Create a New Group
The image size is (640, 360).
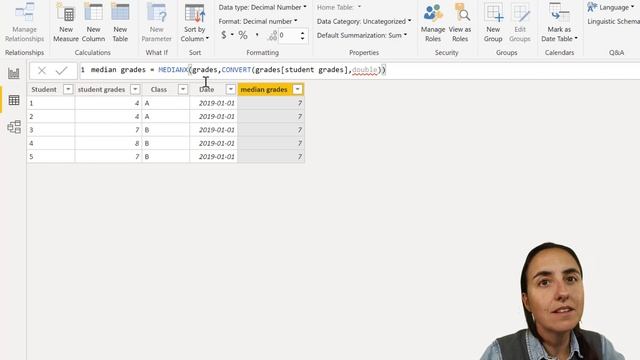coord(493,22)
